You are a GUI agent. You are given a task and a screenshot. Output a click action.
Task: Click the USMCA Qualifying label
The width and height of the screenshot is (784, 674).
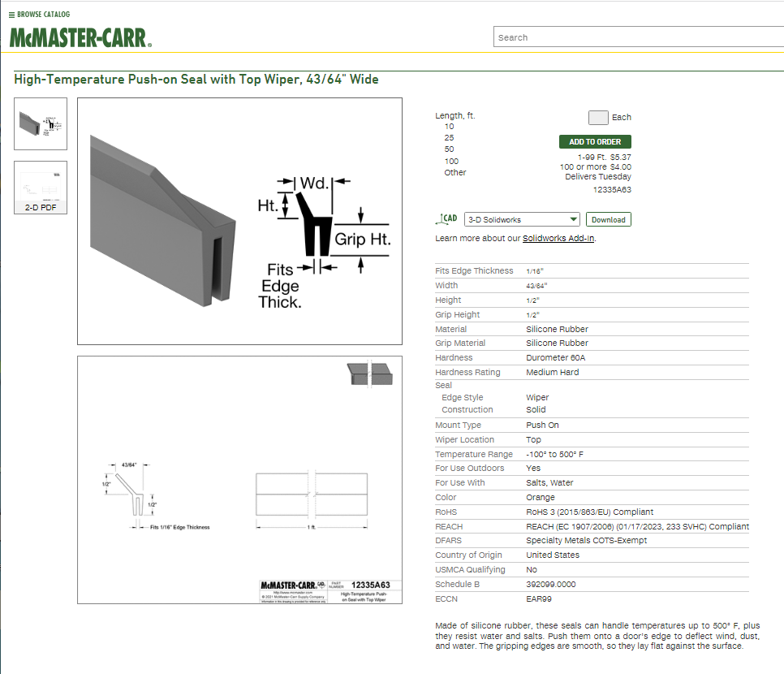point(470,569)
